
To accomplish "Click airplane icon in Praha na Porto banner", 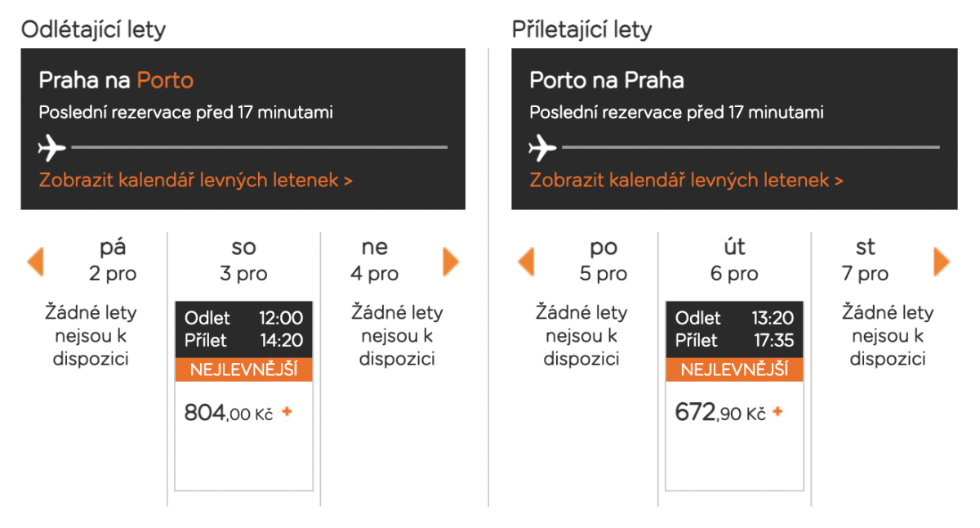I will [52, 149].
